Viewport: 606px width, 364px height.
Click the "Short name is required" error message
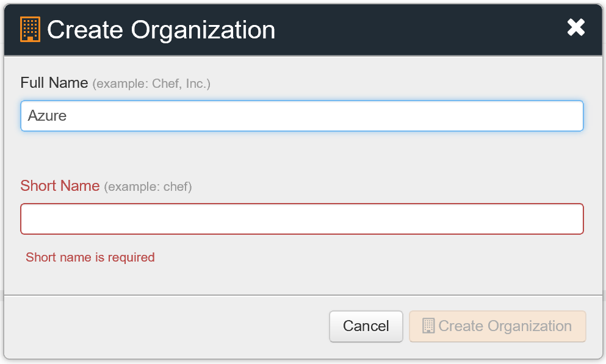pos(90,257)
